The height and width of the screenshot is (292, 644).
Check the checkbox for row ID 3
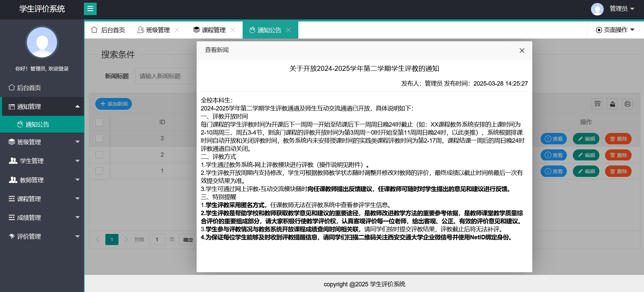pos(99,138)
